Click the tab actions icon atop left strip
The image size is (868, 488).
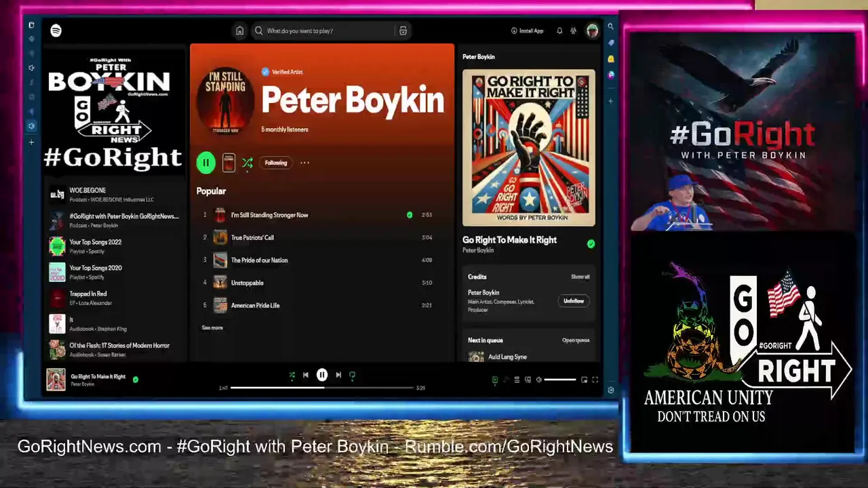tap(31, 25)
